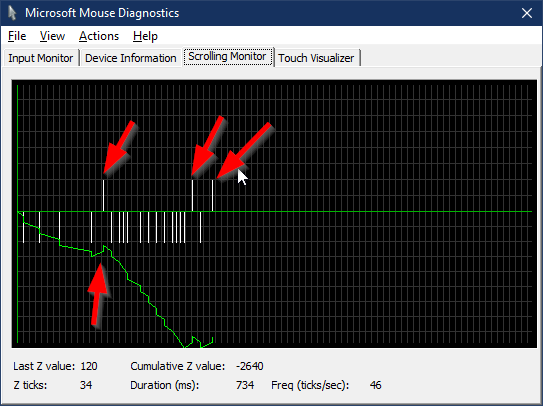Click the Duration (ms) value 734

[245, 385]
